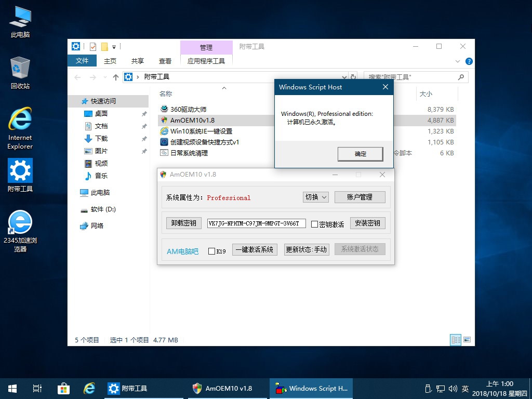Open recent locations dropdown arrow
The image size is (532, 399).
(x=105, y=77)
